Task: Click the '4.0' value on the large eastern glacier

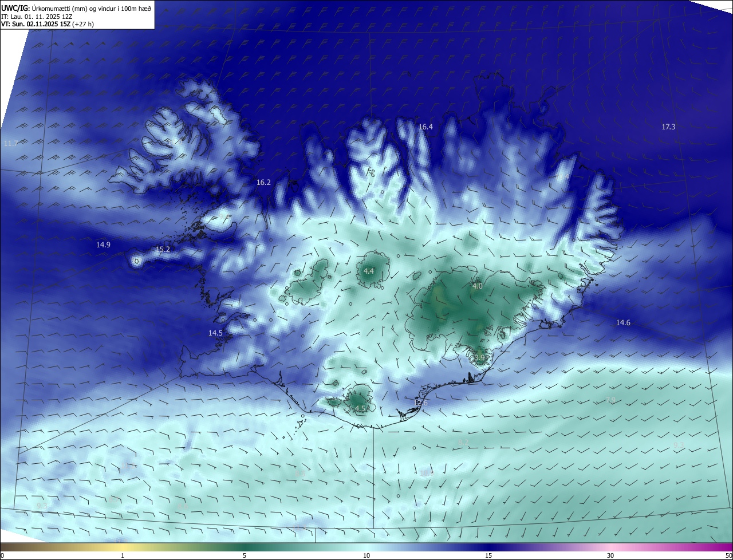Action: (x=478, y=286)
